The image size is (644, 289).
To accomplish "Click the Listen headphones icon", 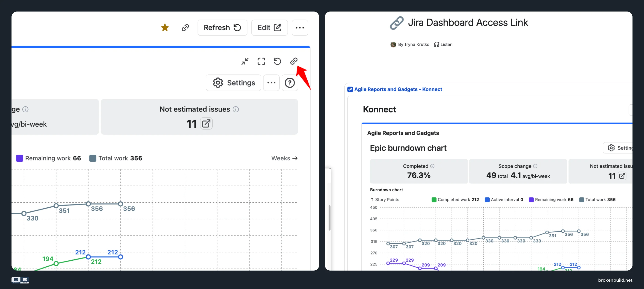I will (436, 44).
